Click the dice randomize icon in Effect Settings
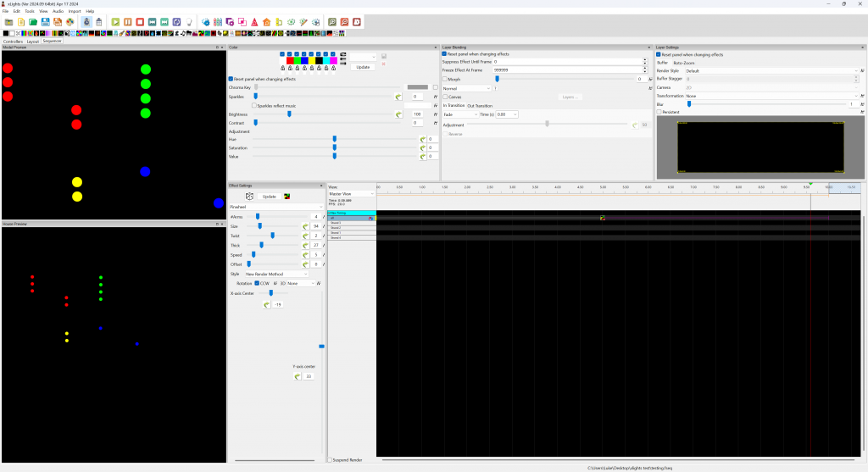The width and height of the screenshot is (868, 472). [249, 196]
